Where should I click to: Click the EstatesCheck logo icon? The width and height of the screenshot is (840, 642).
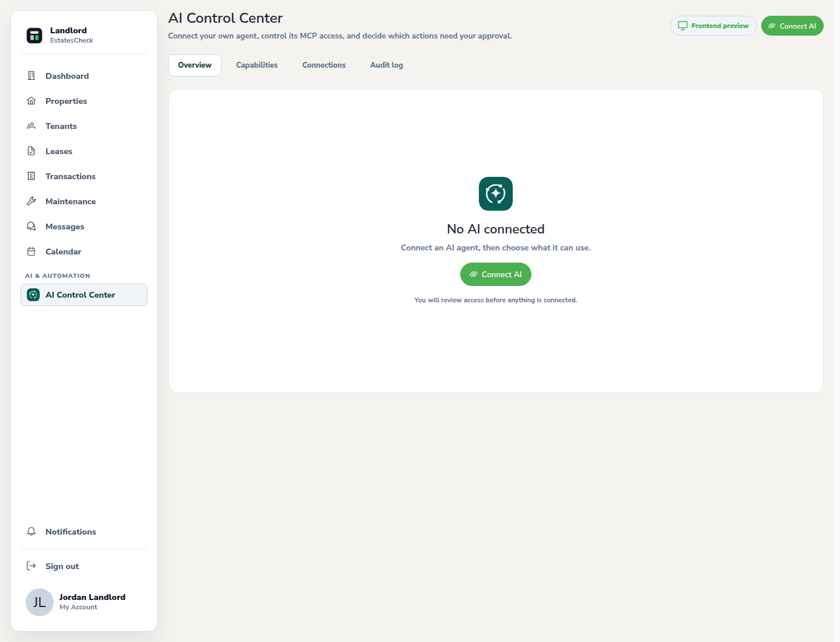coord(34,36)
